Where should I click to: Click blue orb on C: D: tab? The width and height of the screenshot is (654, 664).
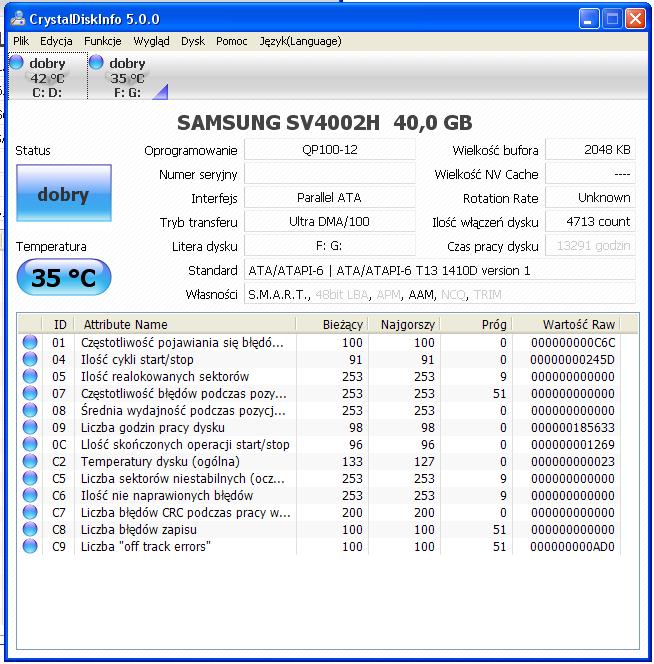click(17, 62)
